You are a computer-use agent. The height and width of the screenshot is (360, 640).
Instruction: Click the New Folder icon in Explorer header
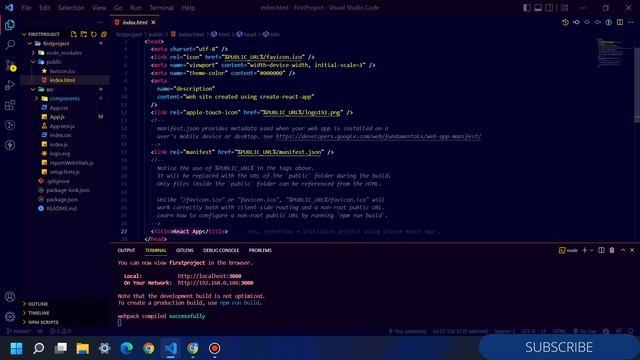[84, 34]
